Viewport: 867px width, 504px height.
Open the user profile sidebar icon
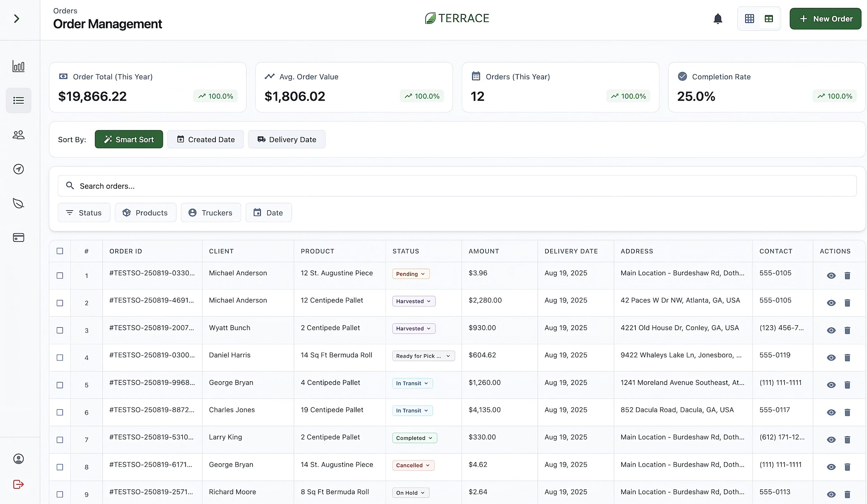pos(19,459)
